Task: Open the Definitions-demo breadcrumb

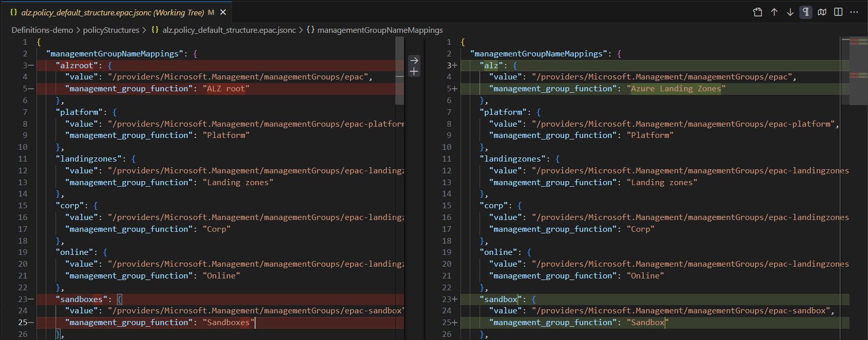Action: [x=43, y=30]
